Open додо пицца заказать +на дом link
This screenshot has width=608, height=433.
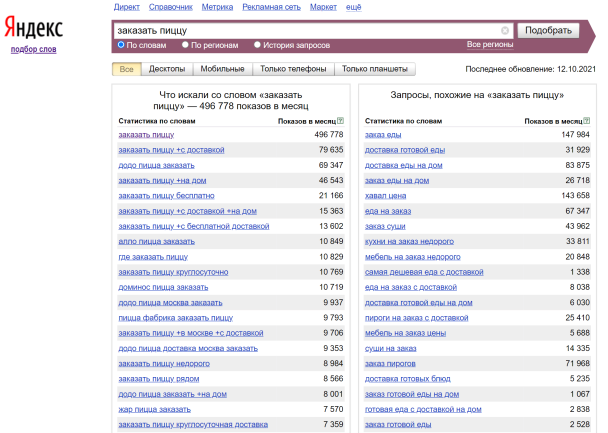[173, 394]
